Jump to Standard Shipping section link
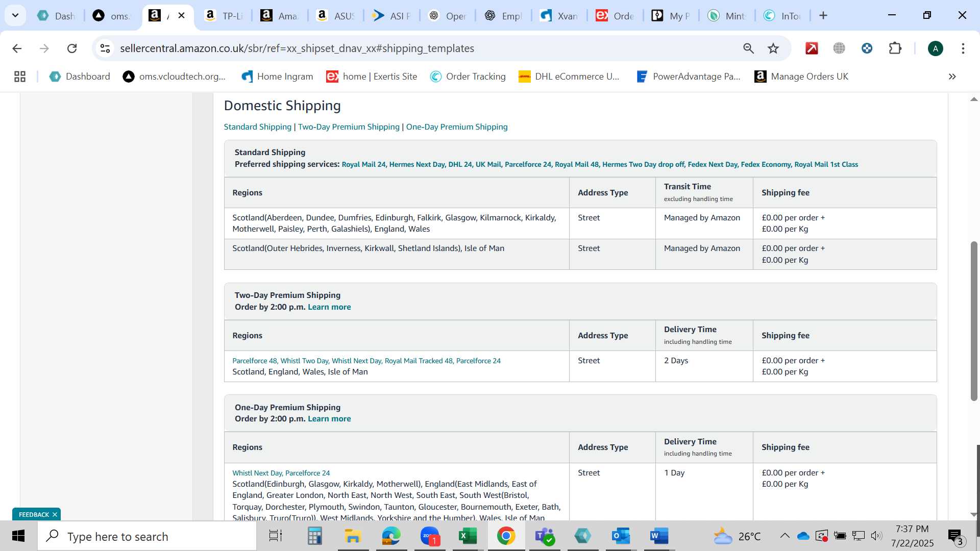 (x=258, y=127)
